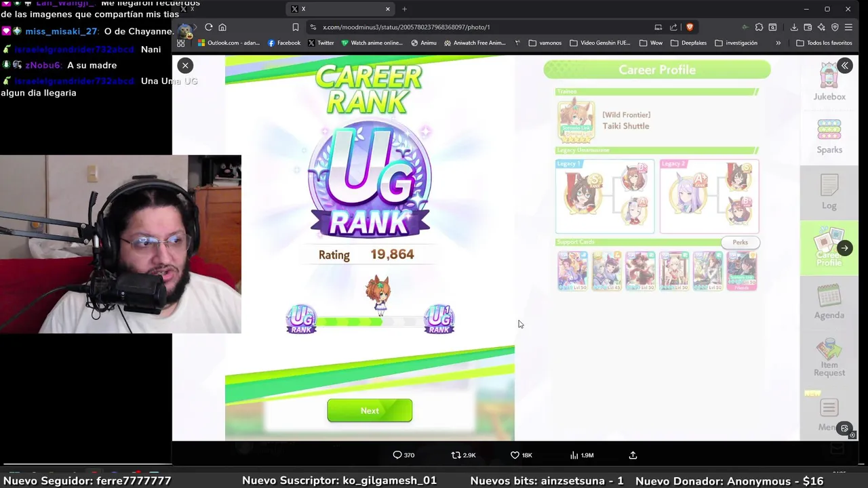This screenshot has height=488, width=868.
Task: Open Twitter bookmark
Action: [x=321, y=43]
